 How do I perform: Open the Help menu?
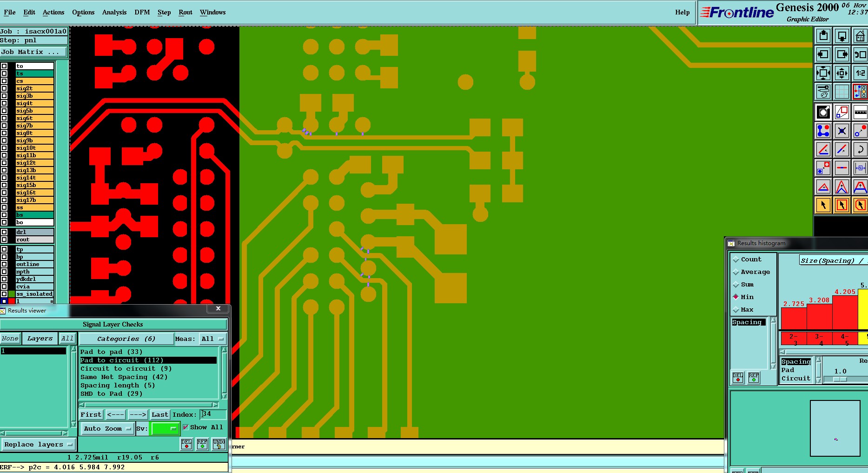682,12
